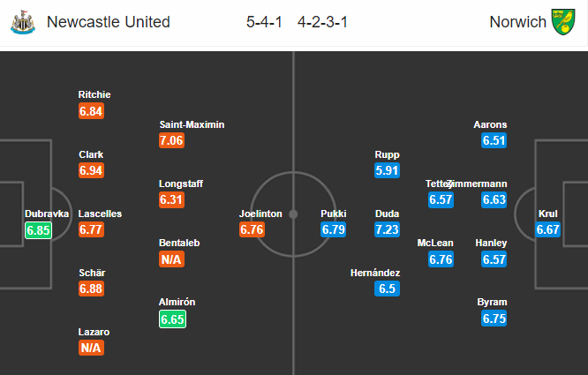Click the 5-4-1 formation label
Viewport: 588px width, 375px height.
coord(264,22)
